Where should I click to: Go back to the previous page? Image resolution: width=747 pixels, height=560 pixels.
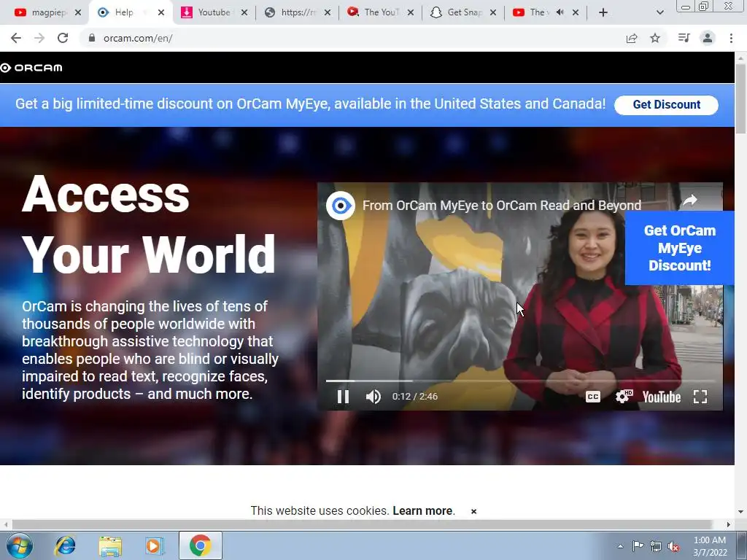click(x=16, y=38)
